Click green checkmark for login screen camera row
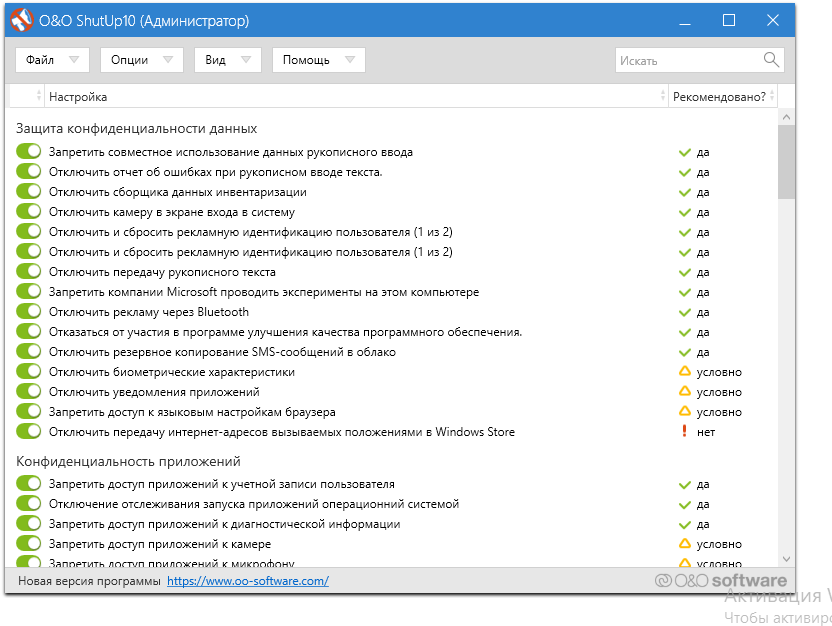 point(684,213)
